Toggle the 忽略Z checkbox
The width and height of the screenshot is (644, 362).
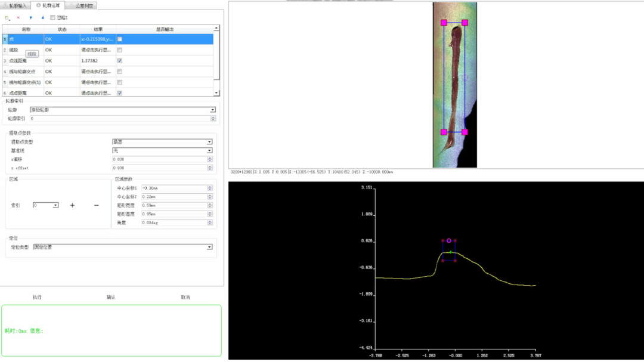(52, 18)
